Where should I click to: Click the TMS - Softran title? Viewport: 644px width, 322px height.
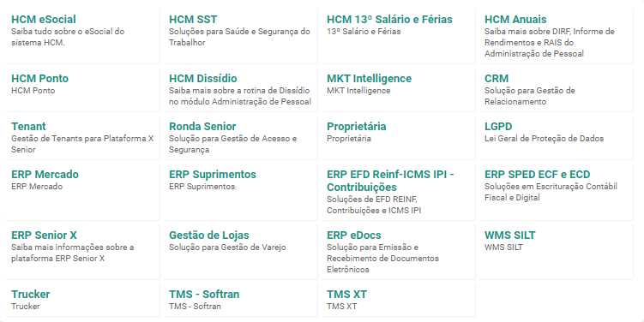tap(204, 294)
